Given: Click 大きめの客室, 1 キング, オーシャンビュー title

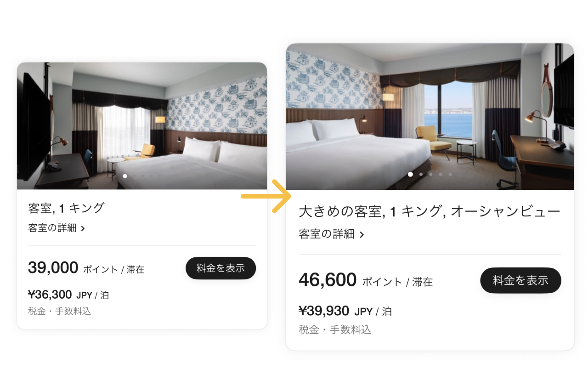Looking at the screenshot, I should [x=430, y=212].
